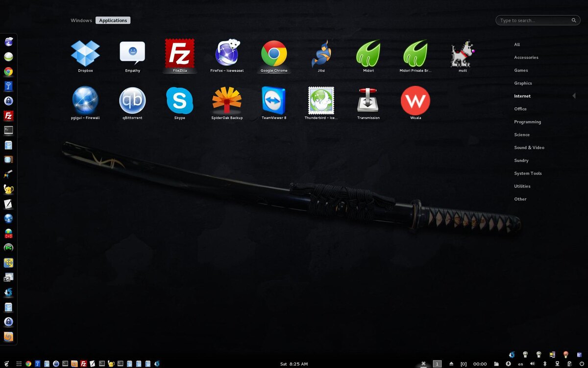Click the FileZilla icon in the left dash
Viewport: 588px width, 368px height.
8,116
